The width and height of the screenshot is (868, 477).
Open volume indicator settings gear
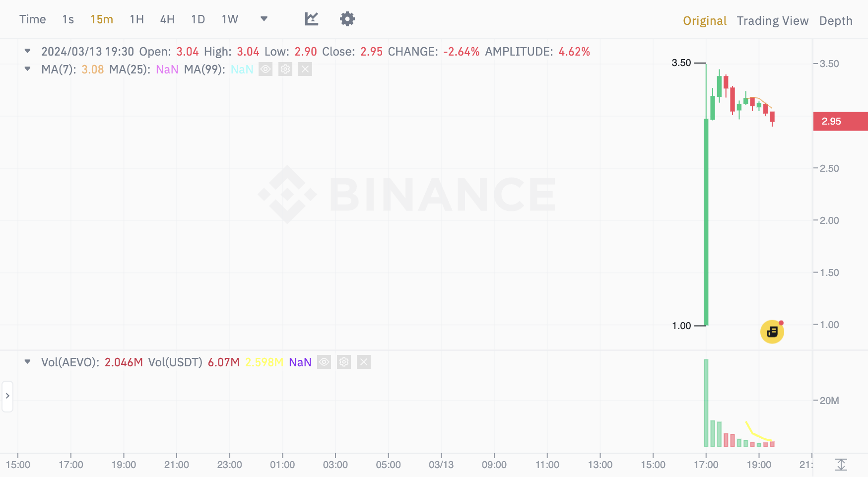(x=344, y=362)
